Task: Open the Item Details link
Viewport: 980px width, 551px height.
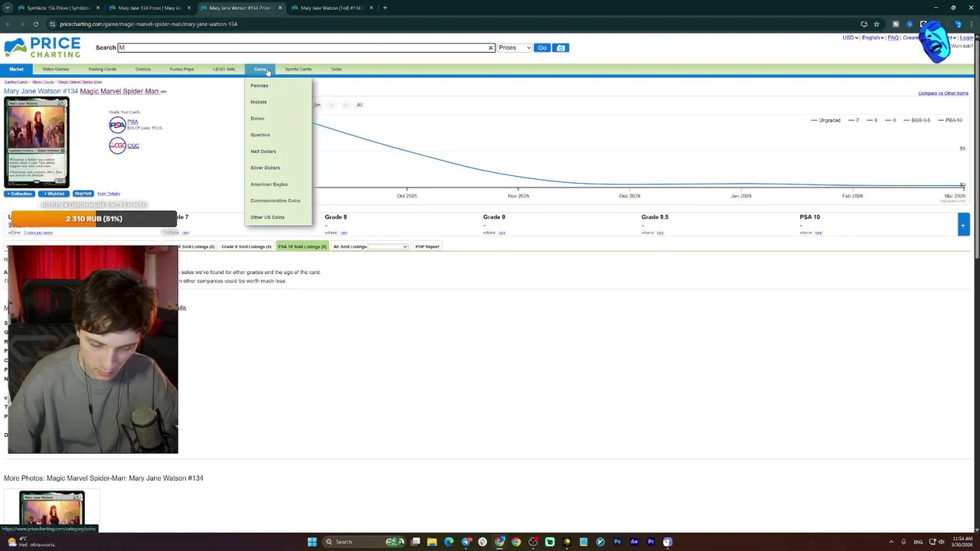Action: point(109,194)
